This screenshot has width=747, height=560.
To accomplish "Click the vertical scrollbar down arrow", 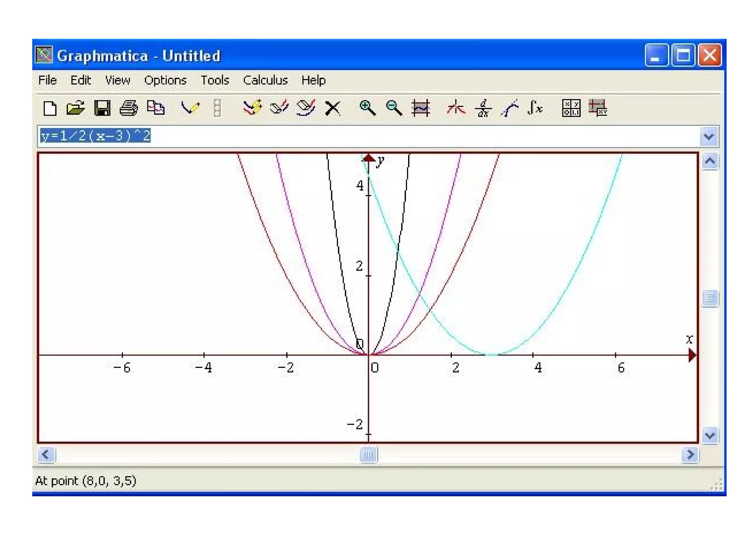I will point(710,435).
